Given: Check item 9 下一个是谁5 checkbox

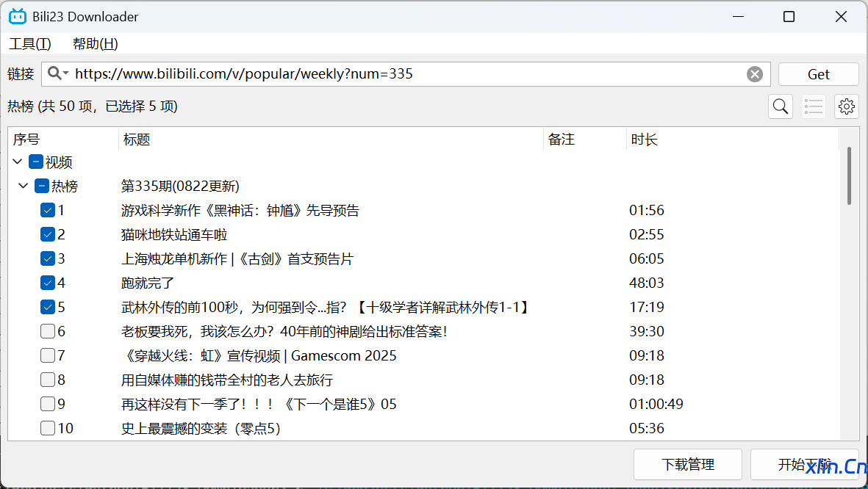Looking at the screenshot, I should pyautogui.click(x=48, y=404).
